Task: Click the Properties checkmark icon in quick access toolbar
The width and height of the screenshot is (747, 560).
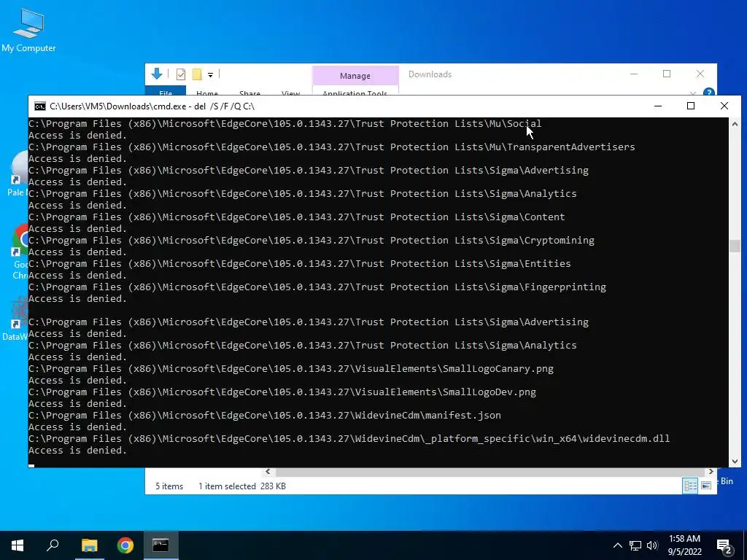Action: (x=181, y=74)
